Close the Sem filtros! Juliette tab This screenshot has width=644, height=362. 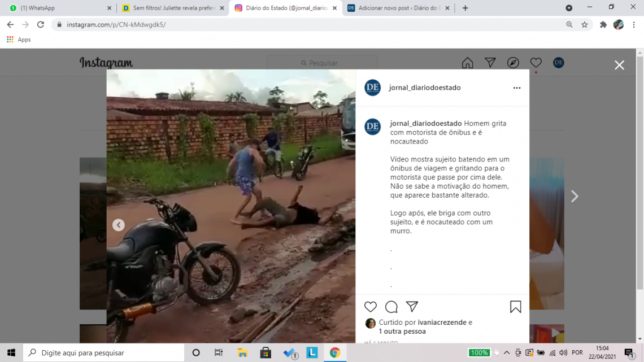click(222, 8)
